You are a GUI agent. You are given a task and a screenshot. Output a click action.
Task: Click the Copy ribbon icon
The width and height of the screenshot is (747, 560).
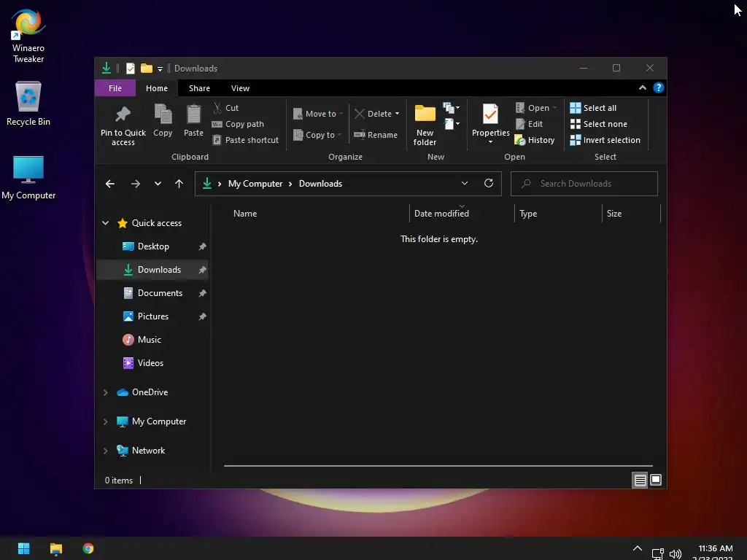(x=163, y=114)
